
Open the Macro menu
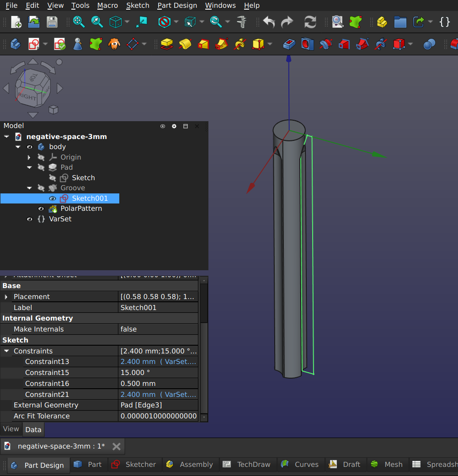pos(107,5)
